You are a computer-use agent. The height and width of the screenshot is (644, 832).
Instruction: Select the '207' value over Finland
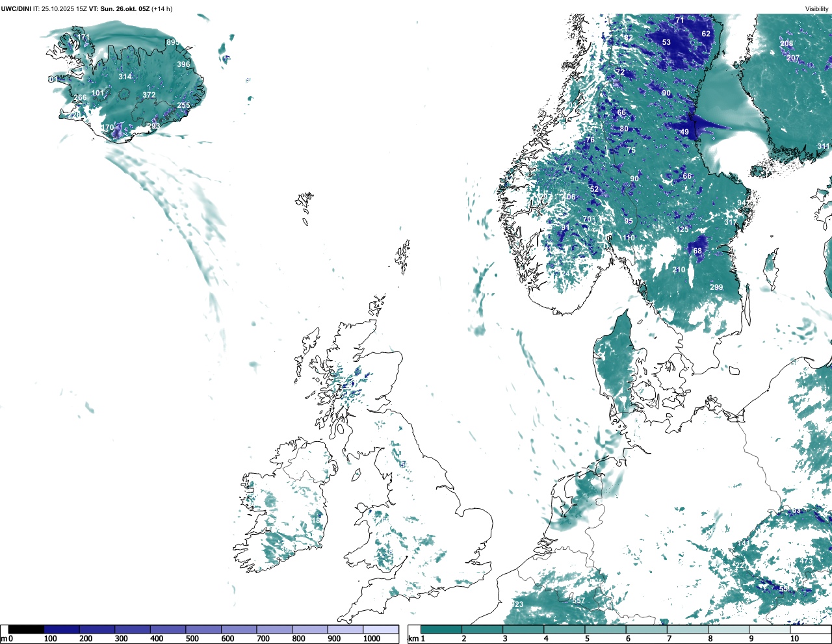pos(793,58)
